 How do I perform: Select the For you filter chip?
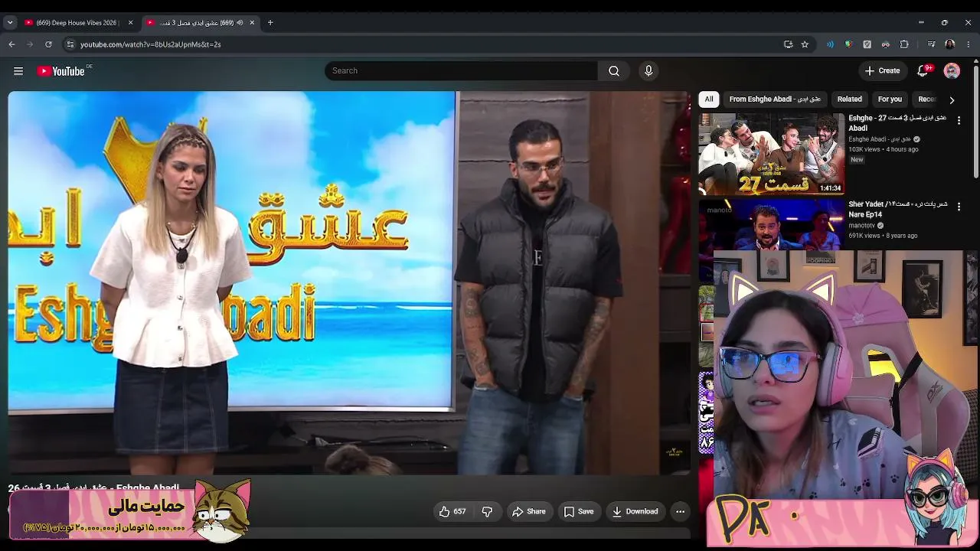pos(890,99)
